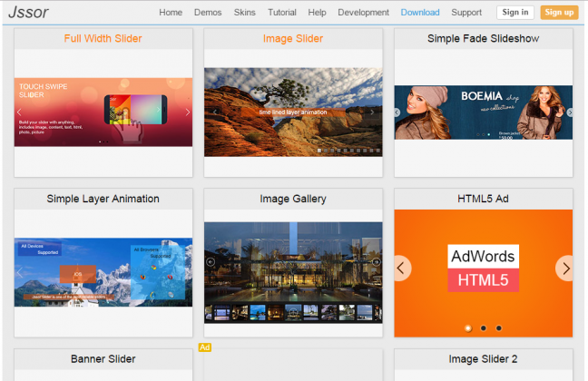Go to next slide in HTML5 Ad
The width and height of the screenshot is (588, 381).
point(563,269)
